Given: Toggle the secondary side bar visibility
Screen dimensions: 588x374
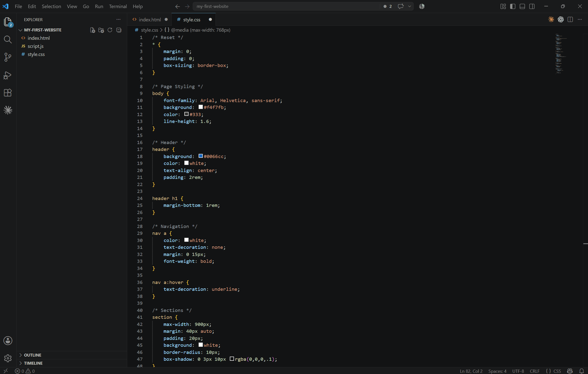Looking at the screenshot, I should click(x=532, y=6).
